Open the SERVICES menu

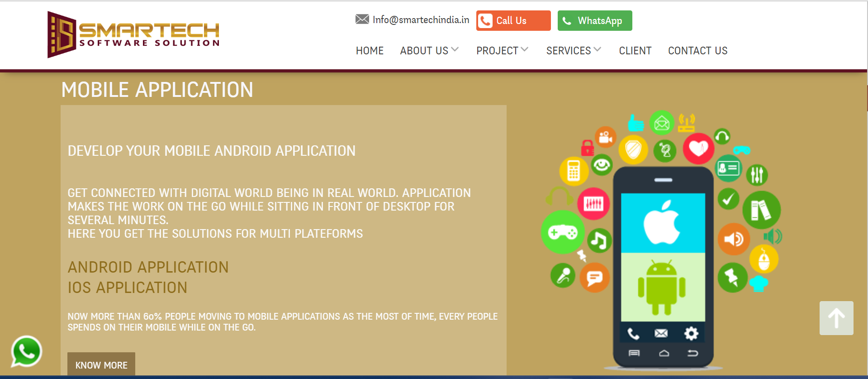569,51
